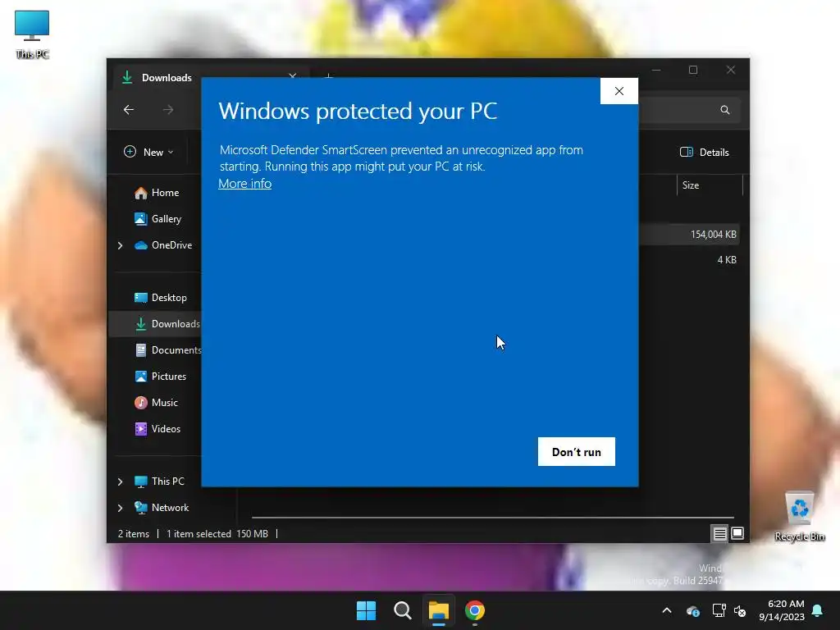Open the New item dropdown
Image resolution: width=840 pixels, height=630 pixels.
click(148, 152)
